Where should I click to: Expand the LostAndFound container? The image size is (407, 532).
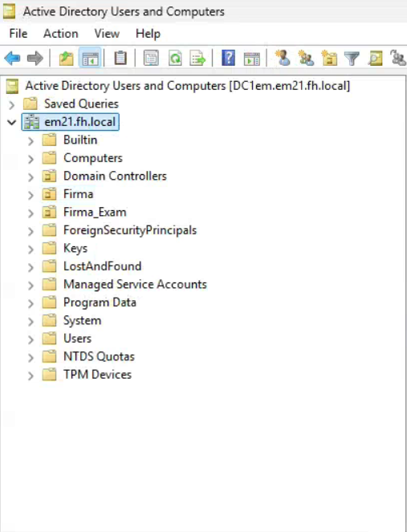coord(31,267)
